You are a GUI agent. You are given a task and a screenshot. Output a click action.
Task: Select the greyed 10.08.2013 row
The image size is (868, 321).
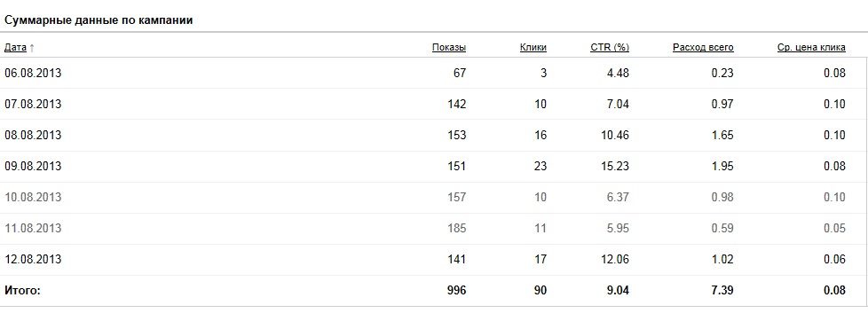pyautogui.click(x=434, y=197)
